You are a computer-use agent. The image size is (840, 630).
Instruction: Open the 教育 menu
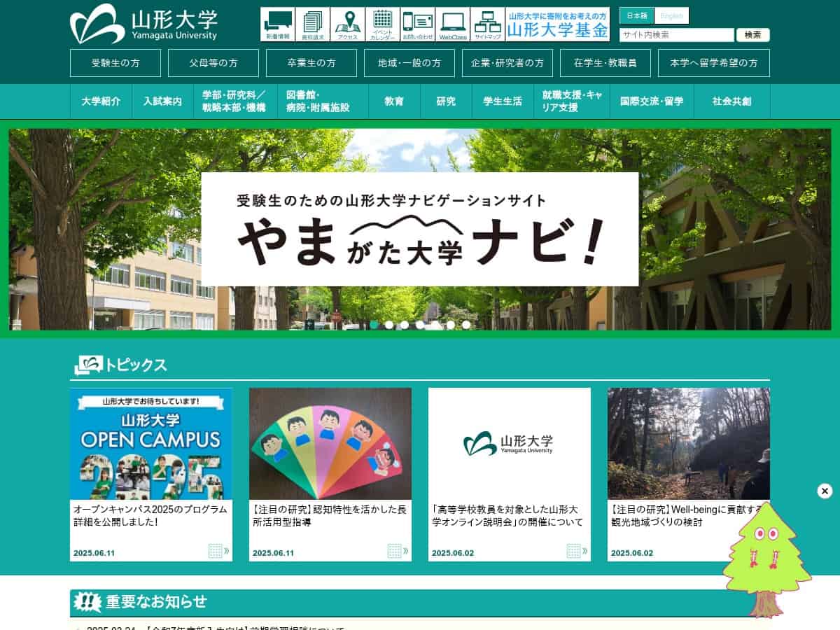point(394,101)
